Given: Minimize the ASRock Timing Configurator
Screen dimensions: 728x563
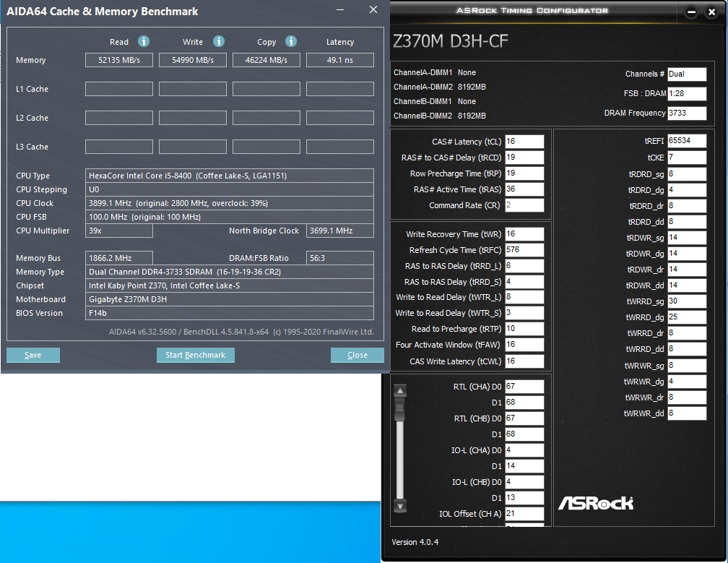Looking at the screenshot, I should (x=691, y=12).
